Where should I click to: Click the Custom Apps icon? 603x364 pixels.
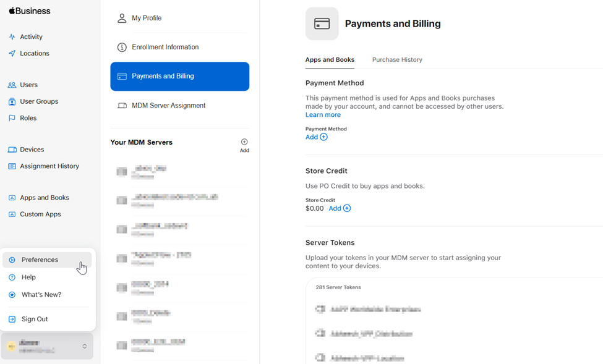(12, 214)
